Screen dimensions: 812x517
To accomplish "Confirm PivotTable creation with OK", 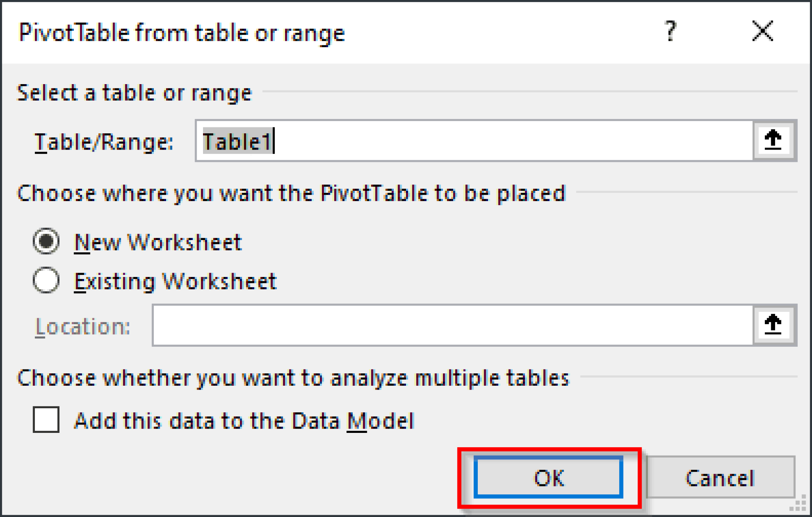I will tap(549, 477).
